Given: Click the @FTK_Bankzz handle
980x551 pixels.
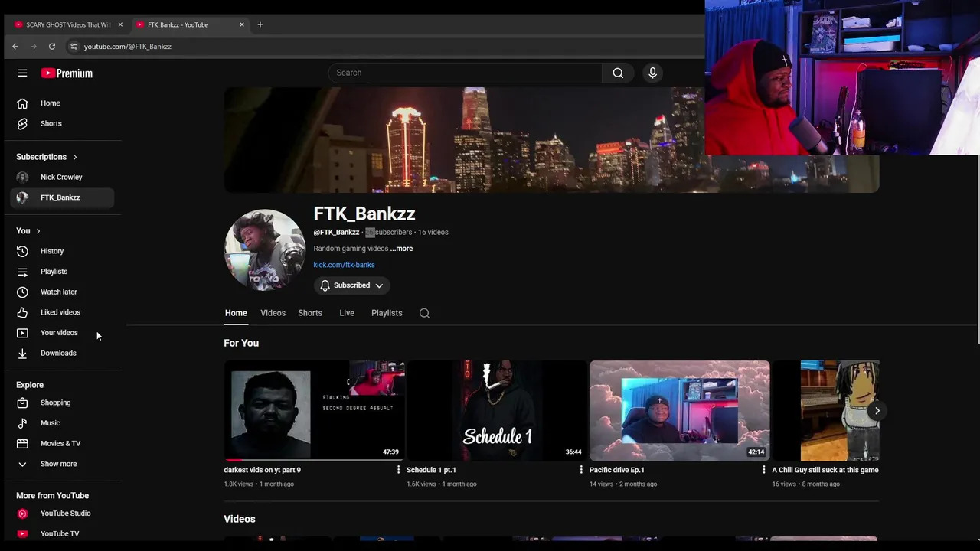Looking at the screenshot, I should coord(336,232).
